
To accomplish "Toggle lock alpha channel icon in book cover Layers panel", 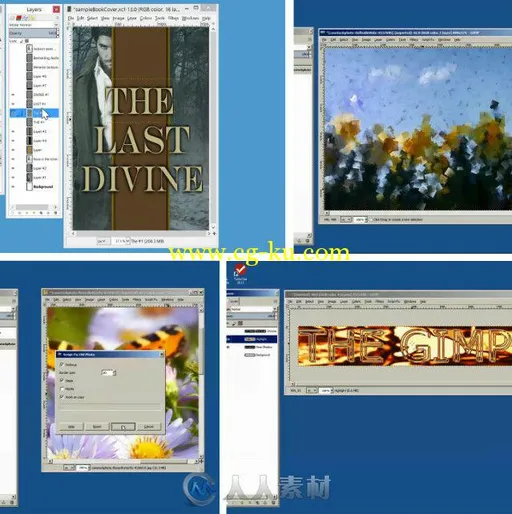I will pyautogui.click(x=27, y=41).
